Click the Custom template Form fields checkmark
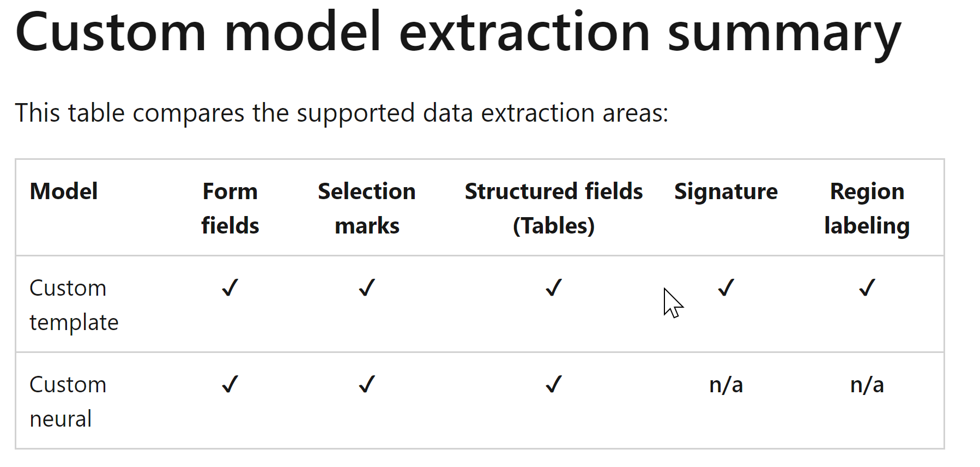The image size is (980, 467). (230, 288)
